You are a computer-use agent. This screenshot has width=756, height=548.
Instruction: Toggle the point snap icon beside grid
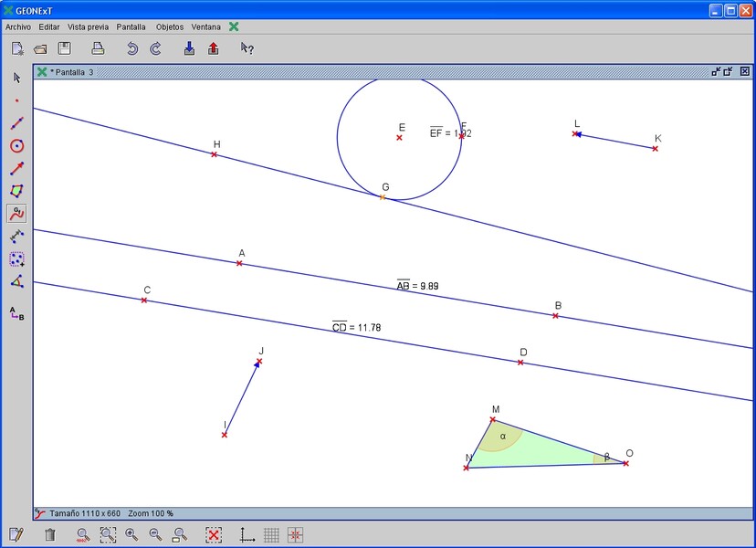click(295, 535)
